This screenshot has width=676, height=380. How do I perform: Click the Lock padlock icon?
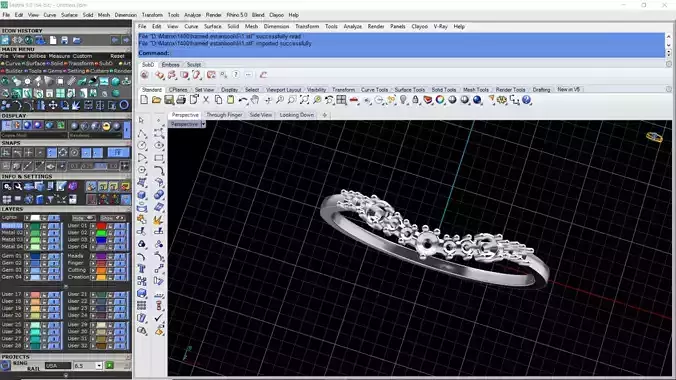point(415,100)
